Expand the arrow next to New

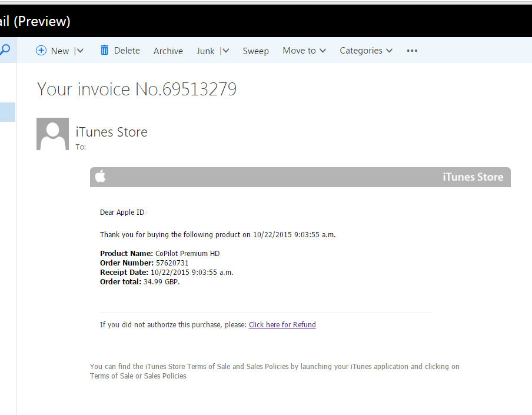(80, 51)
